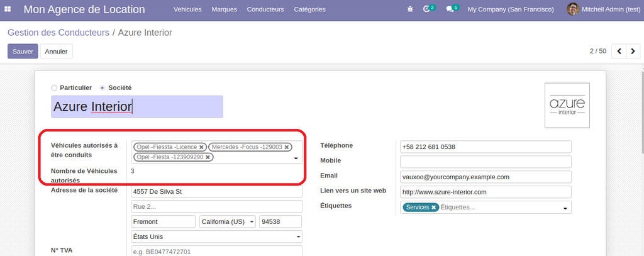Screen dimensions: 644x256
Task: Remove the Services tag
Action: tap(433, 208)
